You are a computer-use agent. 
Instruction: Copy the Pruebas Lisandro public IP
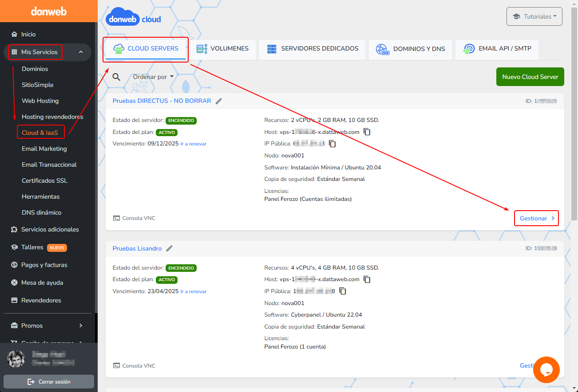(x=343, y=291)
